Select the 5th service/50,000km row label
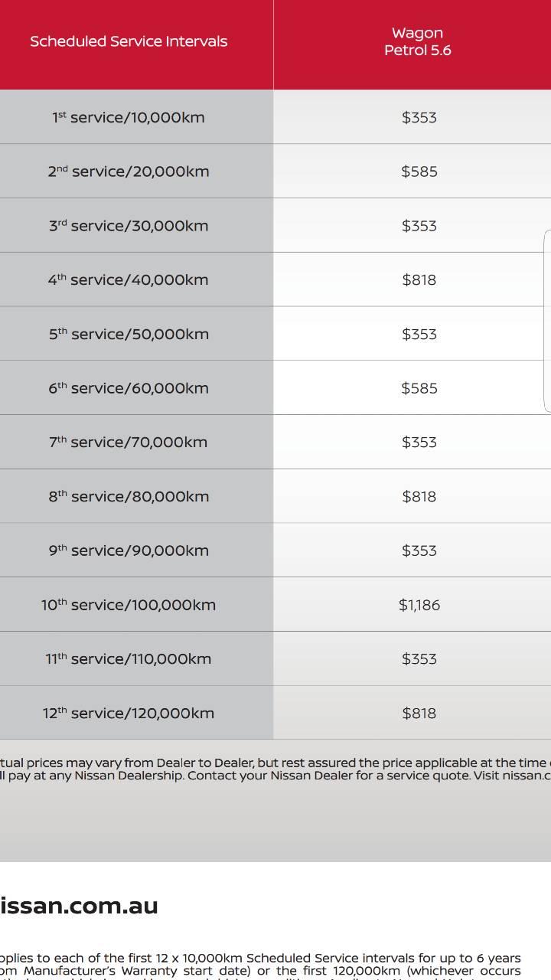This screenshot has height=980, width=551. point(129,334)
